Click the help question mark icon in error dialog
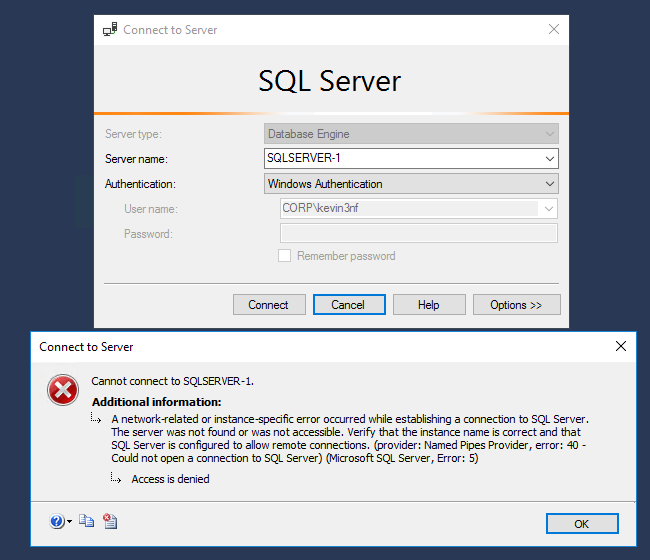The height and width of the screenshot is (560, 650). tap(57, 521)
